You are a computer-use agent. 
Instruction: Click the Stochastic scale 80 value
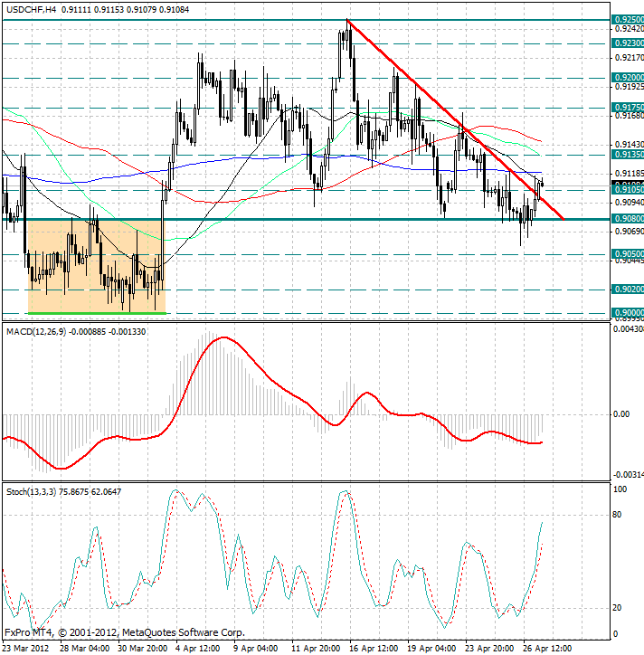tap(617, 515)
